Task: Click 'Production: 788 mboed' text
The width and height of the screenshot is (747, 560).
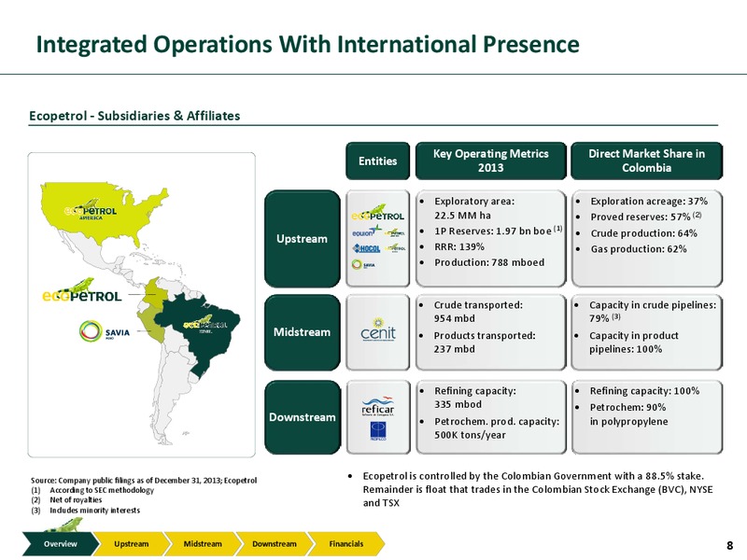Action: coord(489,262)
